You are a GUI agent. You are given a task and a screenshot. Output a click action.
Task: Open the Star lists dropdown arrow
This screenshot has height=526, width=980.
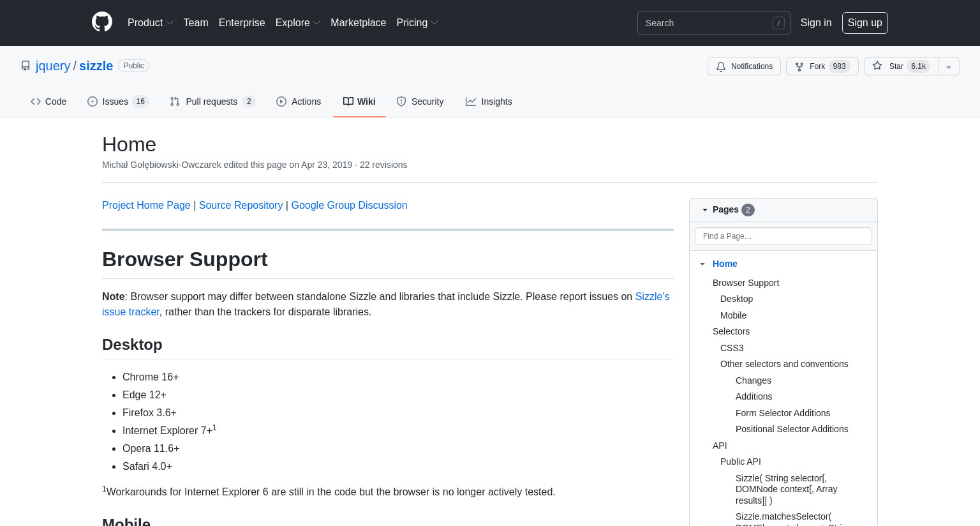[x=949, y=66]
